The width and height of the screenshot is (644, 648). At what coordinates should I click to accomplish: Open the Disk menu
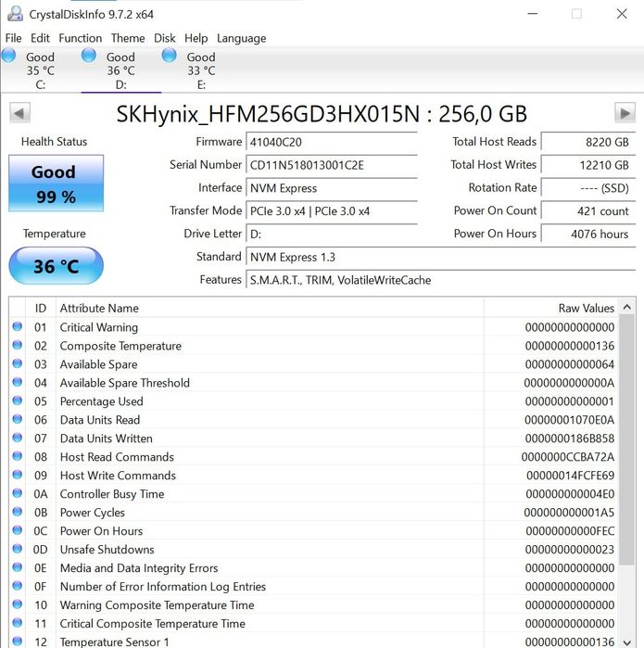point(164,38)
